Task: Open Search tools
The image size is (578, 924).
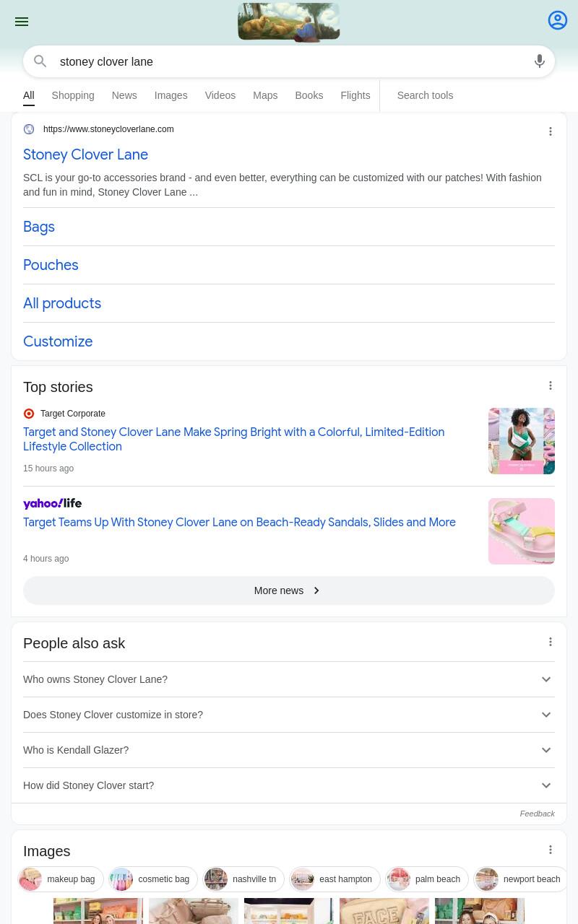Action: point(425,95)
